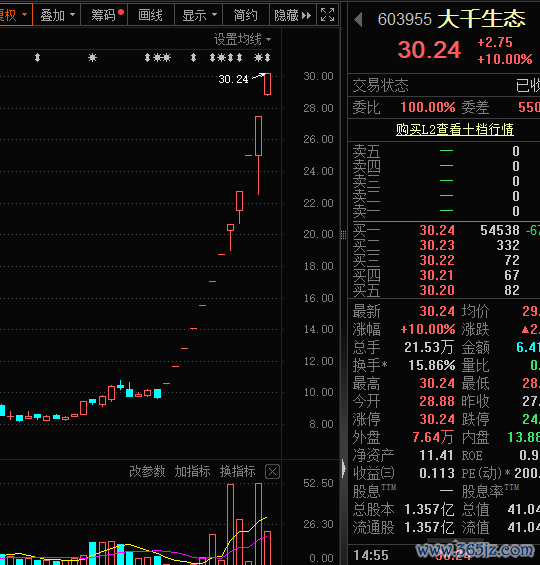Open the 复权 adjustment dropdown

click(14, 15)
